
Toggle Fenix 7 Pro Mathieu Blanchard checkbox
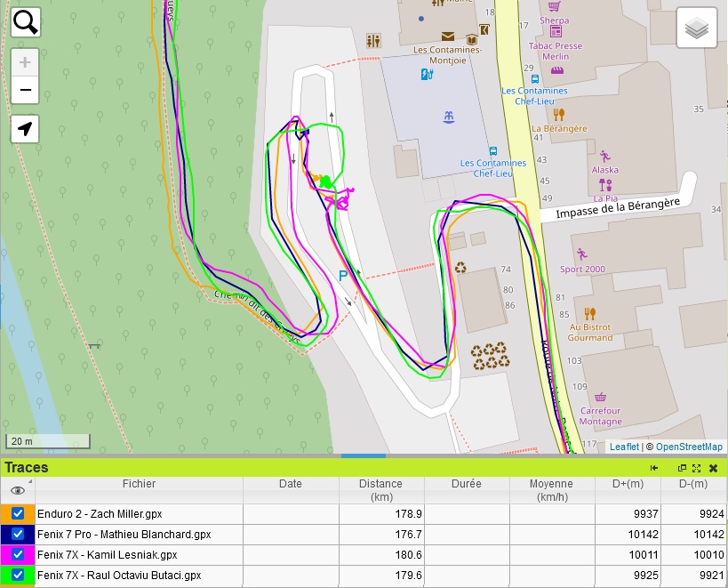[x=18, y=535]
